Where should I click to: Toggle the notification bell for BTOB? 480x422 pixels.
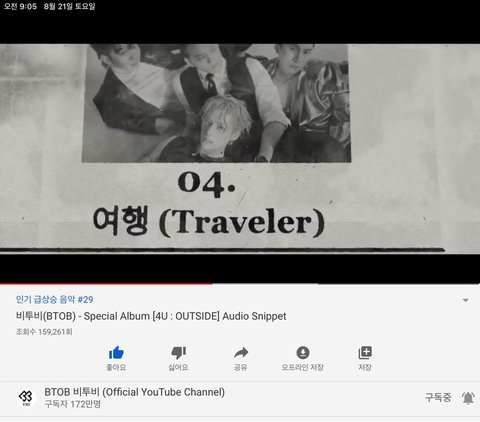click(x=468, y=398)
